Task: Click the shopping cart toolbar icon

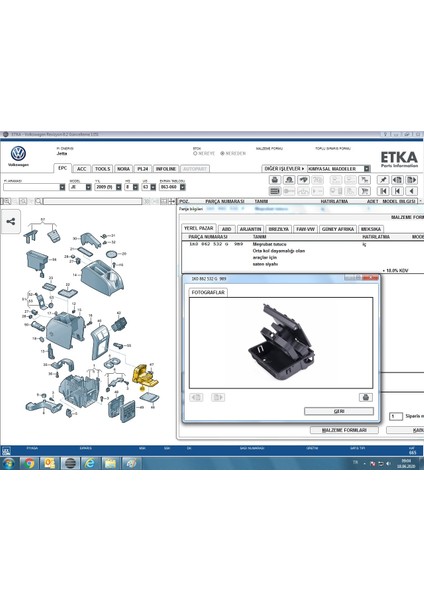Action: click(x=365, y=191)
